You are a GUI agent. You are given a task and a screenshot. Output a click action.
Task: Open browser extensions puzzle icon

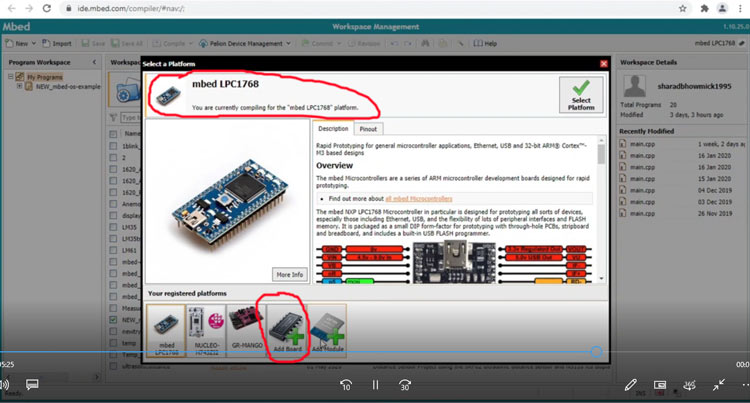(x=704, y=8)
